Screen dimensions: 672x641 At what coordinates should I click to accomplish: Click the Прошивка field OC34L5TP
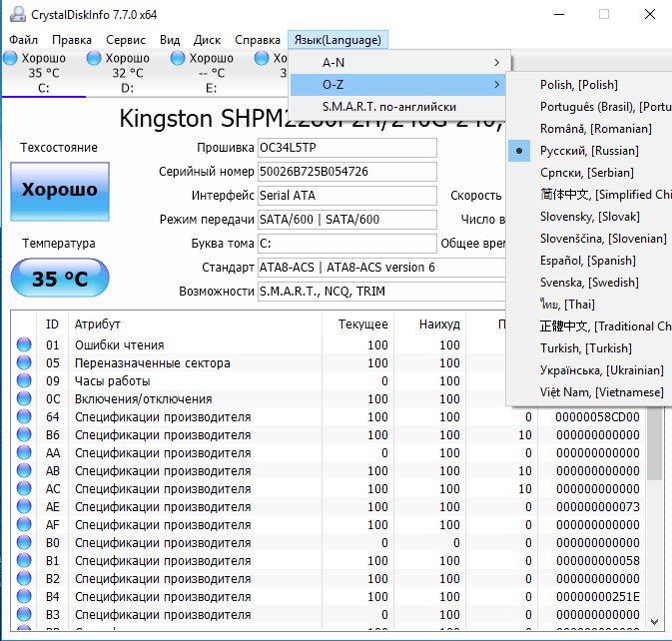[347, 148]
